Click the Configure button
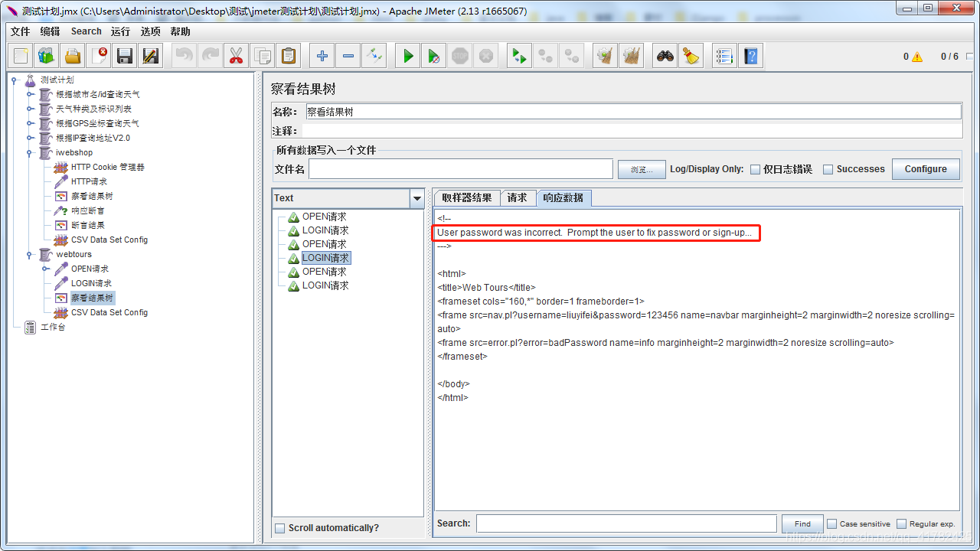This screenshot has height=551, width=980. click(926, 169)
